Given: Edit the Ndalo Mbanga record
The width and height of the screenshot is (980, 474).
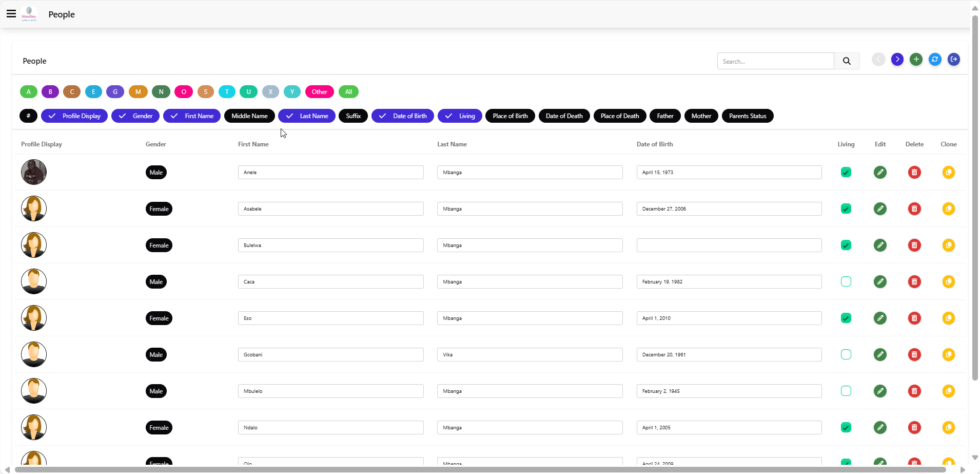Looking at the screenshot, I should click(x=880, y=427).
